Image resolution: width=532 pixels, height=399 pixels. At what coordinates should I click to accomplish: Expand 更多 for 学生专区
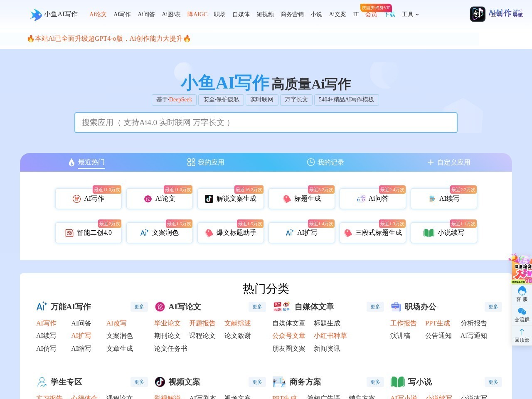(139, 382)
